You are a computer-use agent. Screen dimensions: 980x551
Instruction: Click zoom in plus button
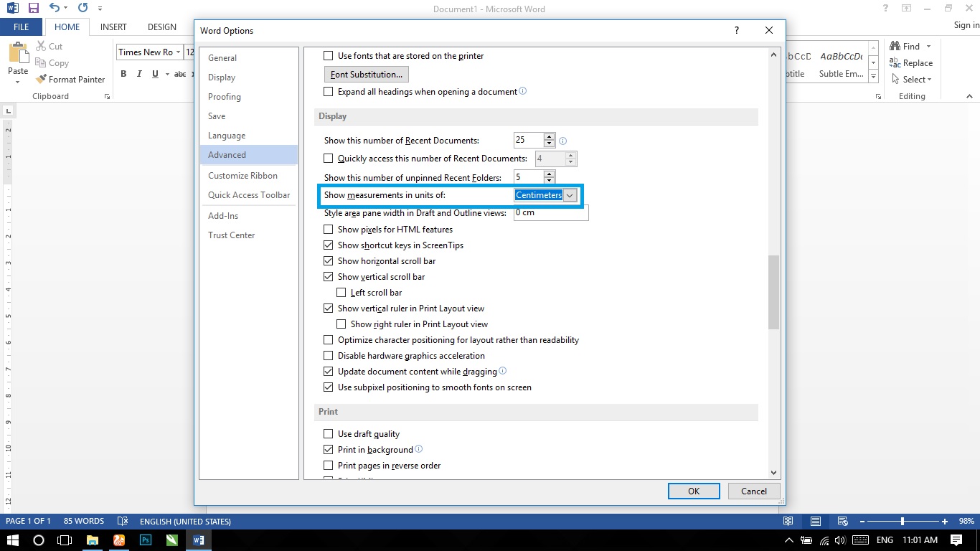(946, 521)
